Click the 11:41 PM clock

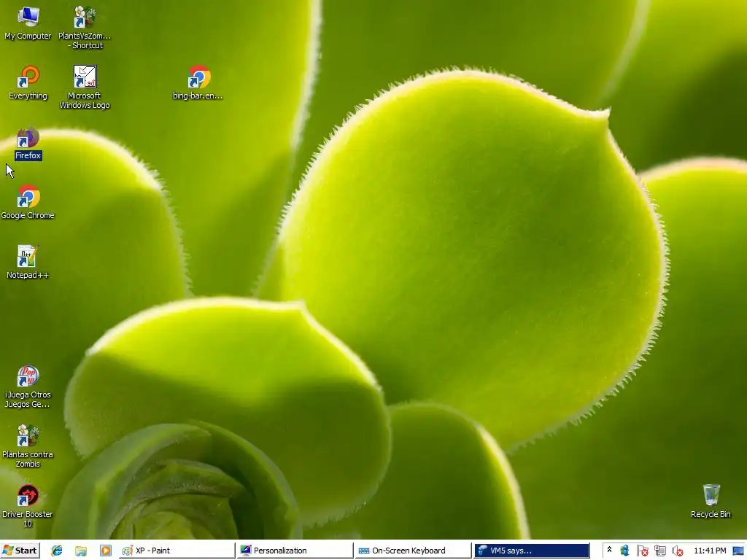click(710, 551)
